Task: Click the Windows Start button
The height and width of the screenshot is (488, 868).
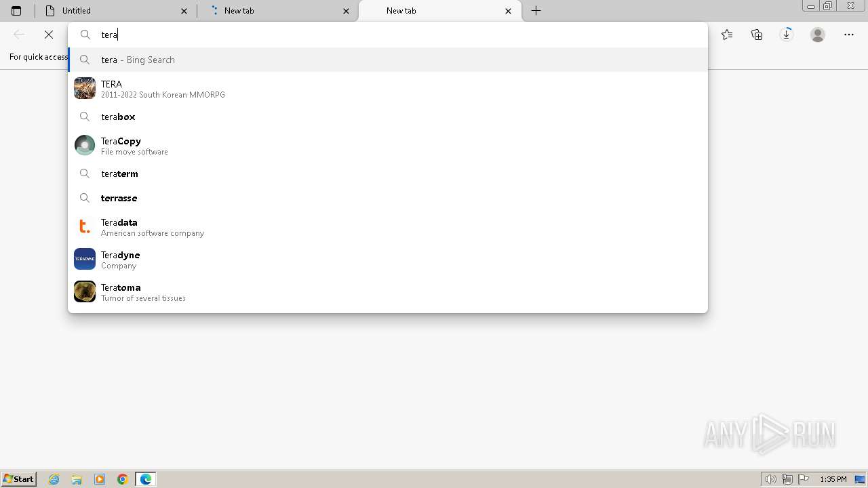Action: tap(18, 479)
